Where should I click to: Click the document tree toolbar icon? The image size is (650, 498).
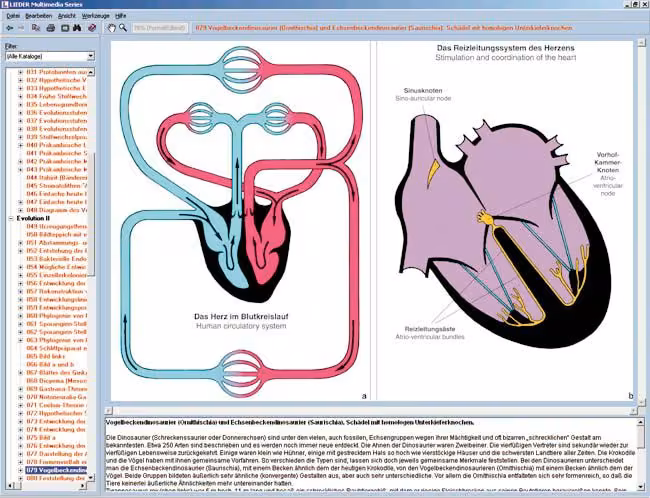pyautogui.click(x=36, y=28)
